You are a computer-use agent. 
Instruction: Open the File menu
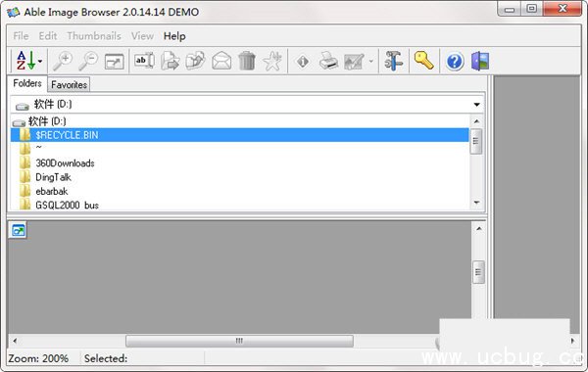click(21, 36)
